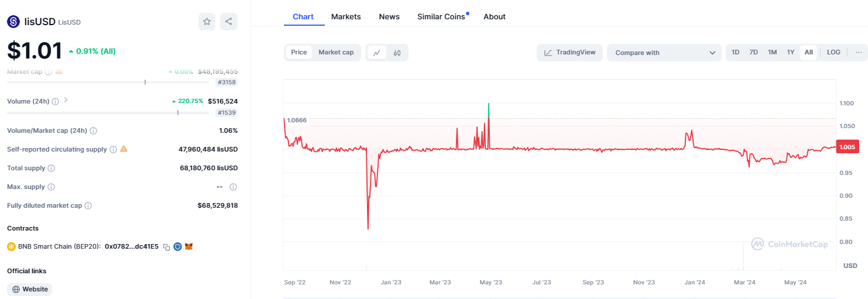
Task: Select the line chart icon
Action: coord(377,53)
